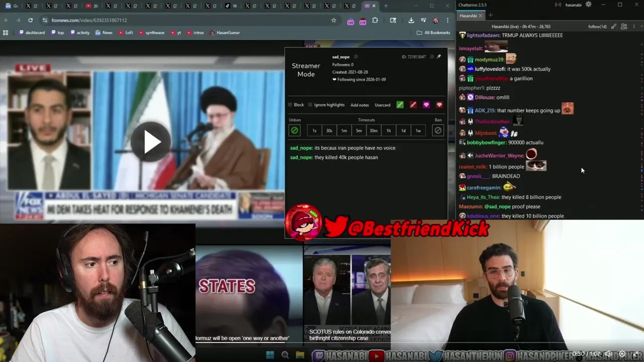Click the green sword mod icon
Screen dimensions: 644x362
click(x=400, y=105)
